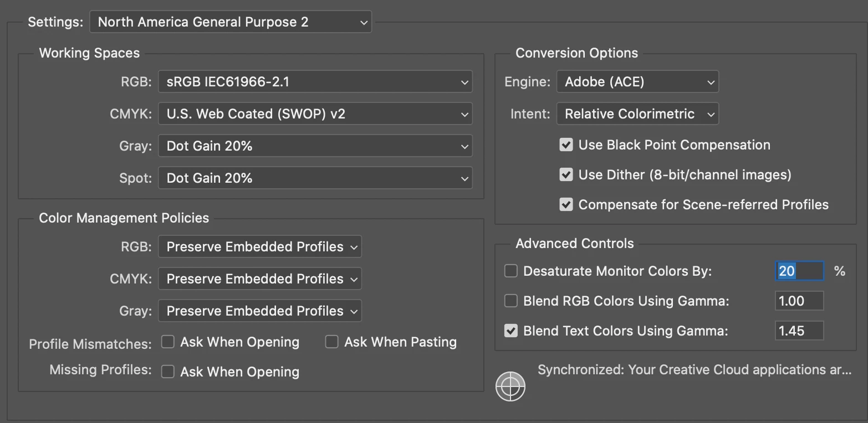Image resolution: width=868 pixels, height=423 pixels.
Task: Enable Desaturate Monitor Colors By
Action: coord(510,271)
